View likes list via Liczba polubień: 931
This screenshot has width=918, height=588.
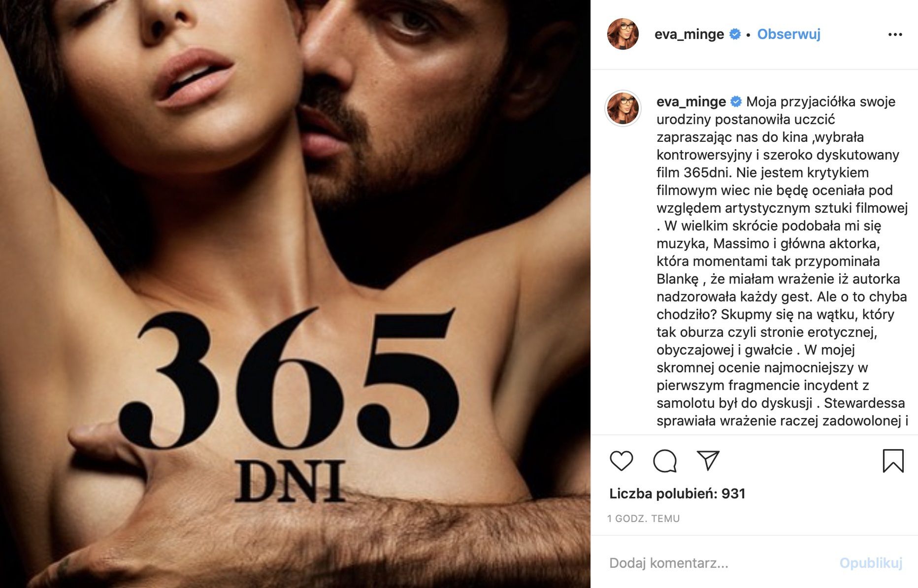click(x=677, y=493)
